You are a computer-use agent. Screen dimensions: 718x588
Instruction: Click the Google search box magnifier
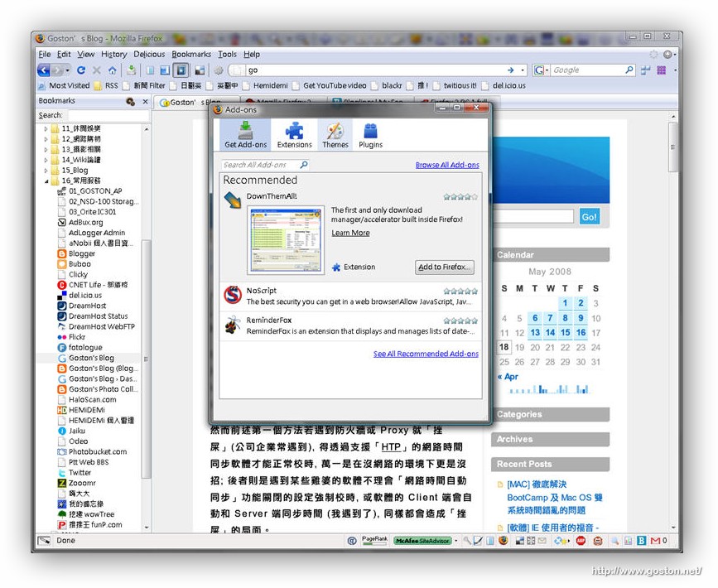tap(629, 70)
